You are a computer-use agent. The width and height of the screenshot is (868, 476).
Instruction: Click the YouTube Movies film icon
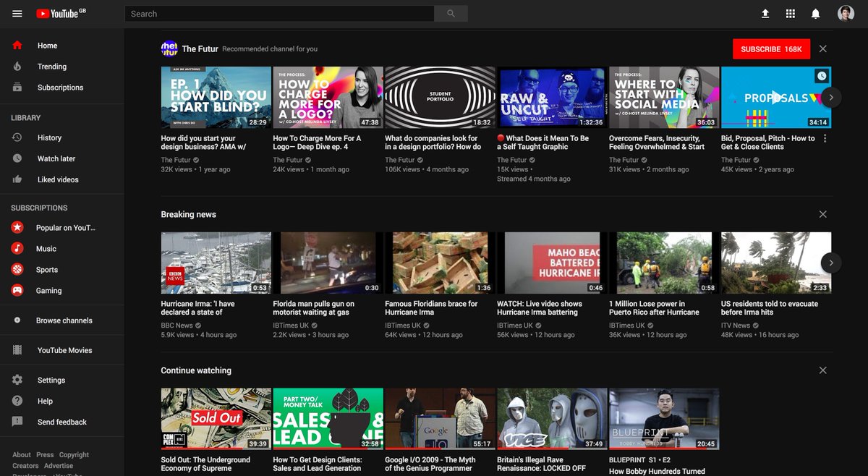(17, 350)
